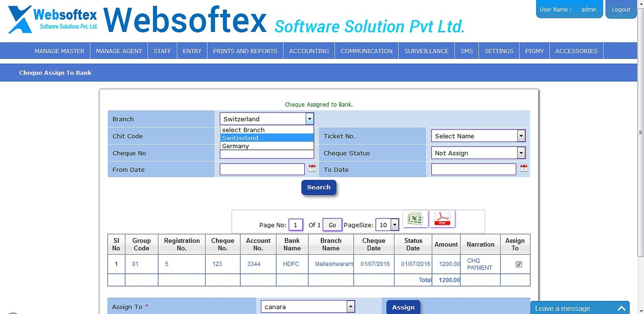Open ENTRY menu
The width and height of the screenshot is (644, 314).
coord(192,51)
